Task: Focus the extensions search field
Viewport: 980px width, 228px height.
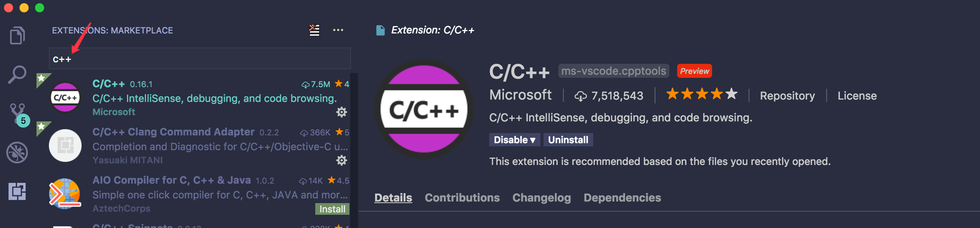Action: [200, 59]
